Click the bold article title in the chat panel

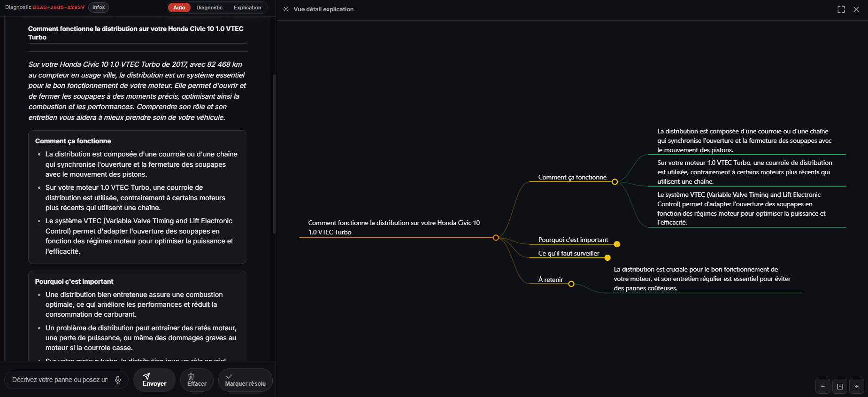click(x=136, y=33)
